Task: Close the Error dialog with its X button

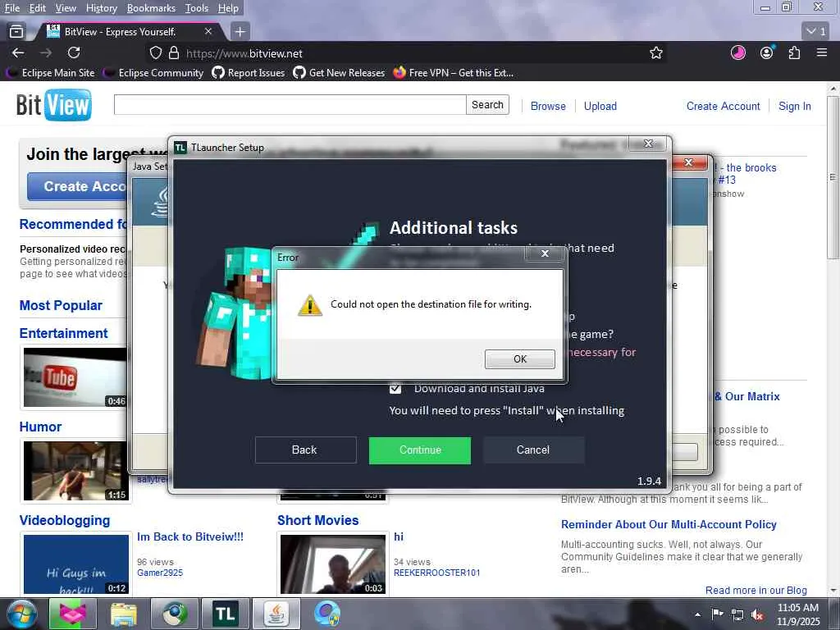Action: pyautogui.click(x=545, y=253)
